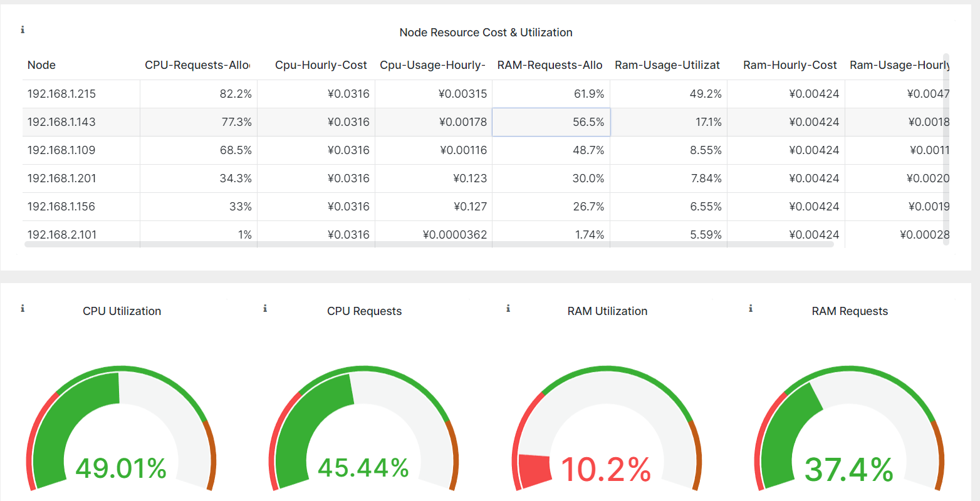Click the 33% CPU requests cell
Screen dimensions: 980x501
tap(199, 207)
